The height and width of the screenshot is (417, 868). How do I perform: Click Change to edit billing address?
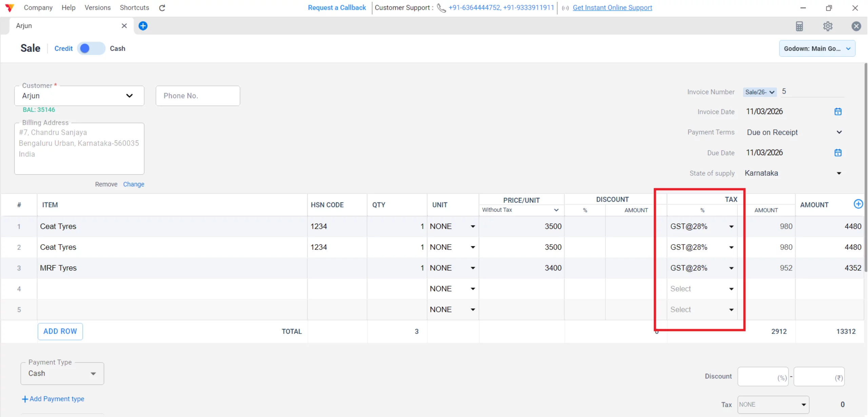(134, 184)
